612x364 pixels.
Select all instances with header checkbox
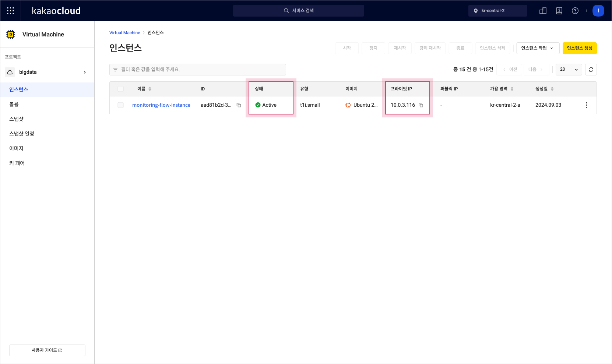coord(120,89)
